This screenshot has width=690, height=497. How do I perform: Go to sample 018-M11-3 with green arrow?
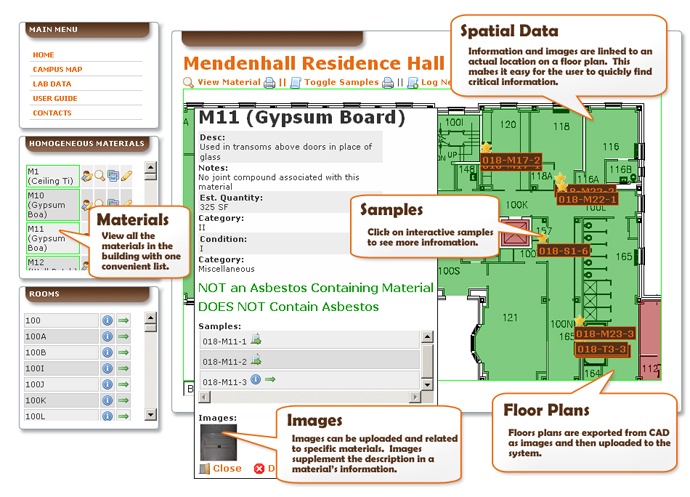point(270,379)
